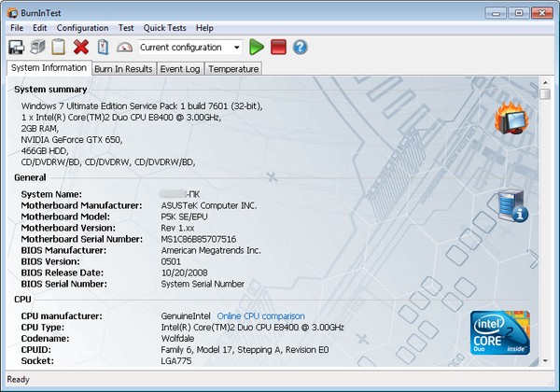Screen dimensions: 560x392
Task: Click the computer info icon in General section
Action: (512, 205)
